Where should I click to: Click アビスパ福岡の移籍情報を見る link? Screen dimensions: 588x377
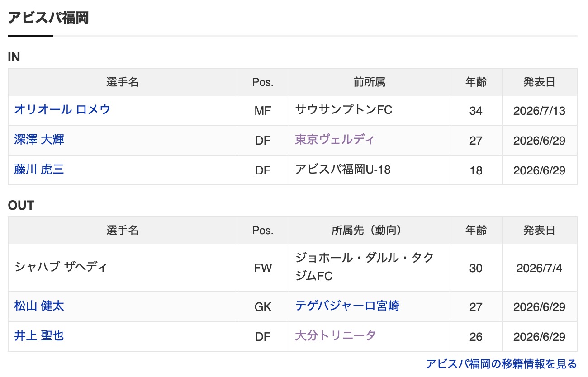click(502, 364)
